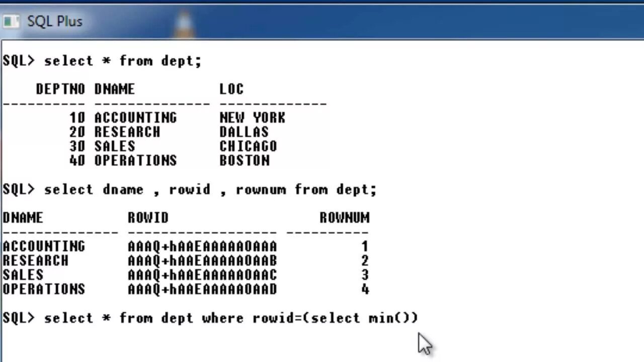This screenshot has width=644, height=362.
Task: Click deptno 40 in the first table
Action: point(77,161)
